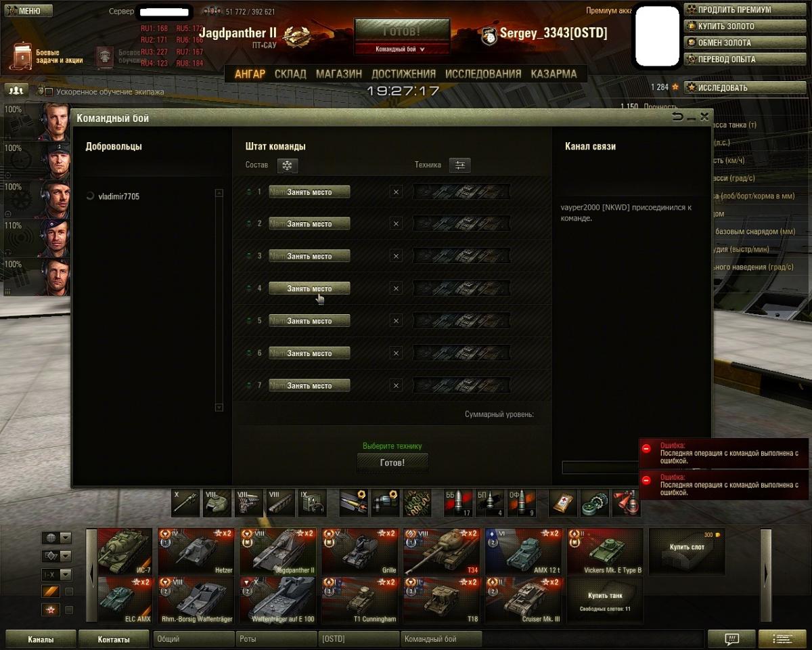812x650 pixels.
Task: Click volunteers list scroll down arrow
Action: 219,408
